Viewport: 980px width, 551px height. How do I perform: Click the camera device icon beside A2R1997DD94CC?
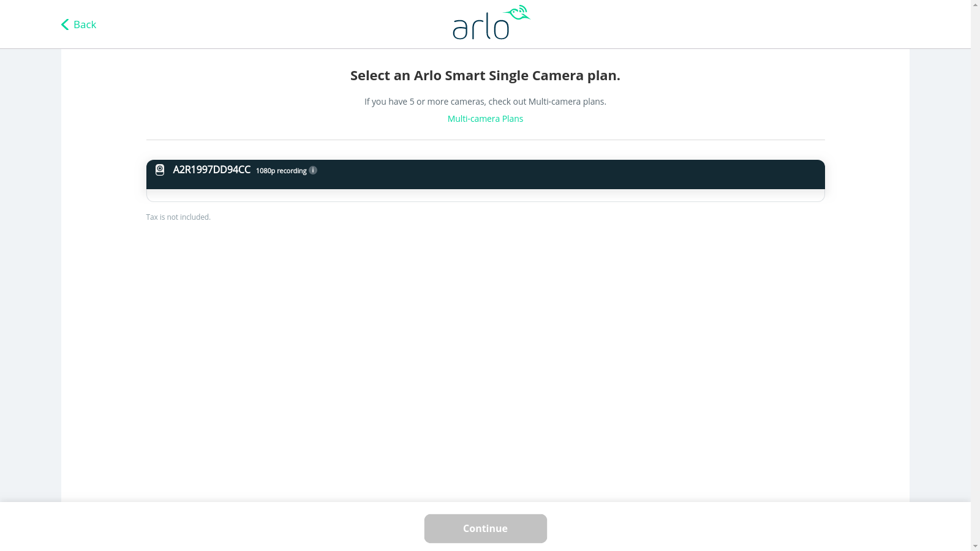[160, 170]
